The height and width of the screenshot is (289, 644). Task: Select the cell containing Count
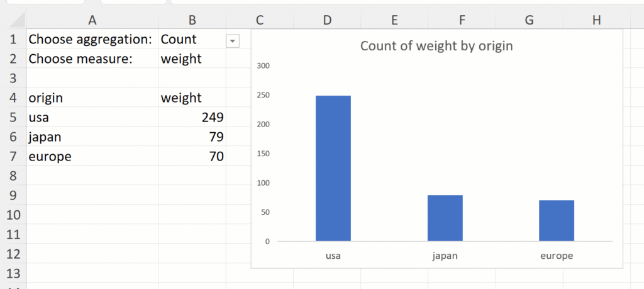[x=189, y=39]
